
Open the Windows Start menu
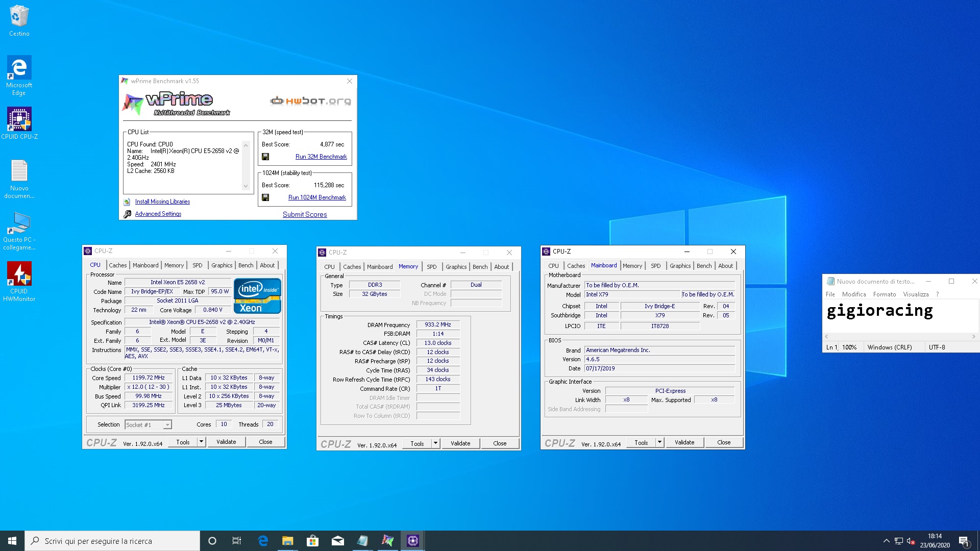(x=12, y=541)
